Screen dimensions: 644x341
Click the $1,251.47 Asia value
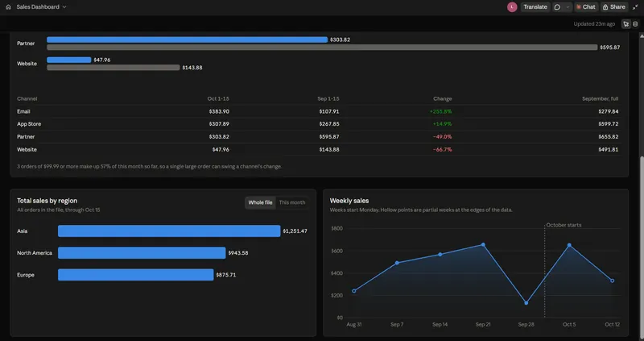(x=295, y=231)
